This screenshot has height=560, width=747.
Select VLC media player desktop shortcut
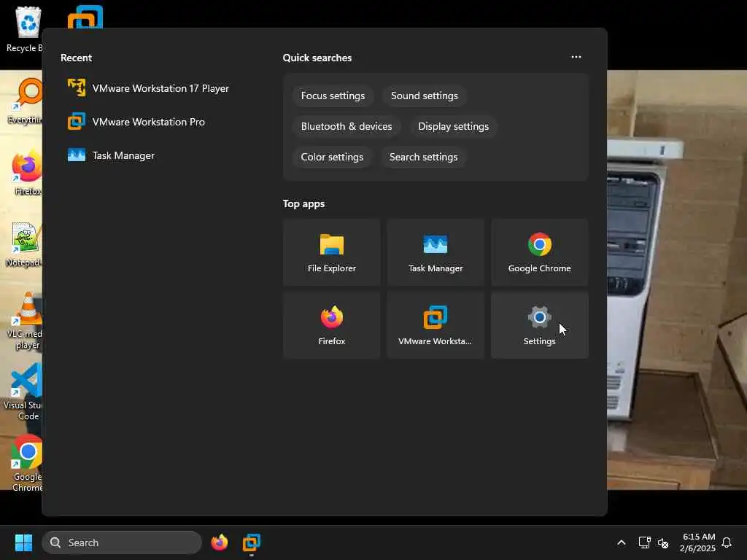coord(25,320)
